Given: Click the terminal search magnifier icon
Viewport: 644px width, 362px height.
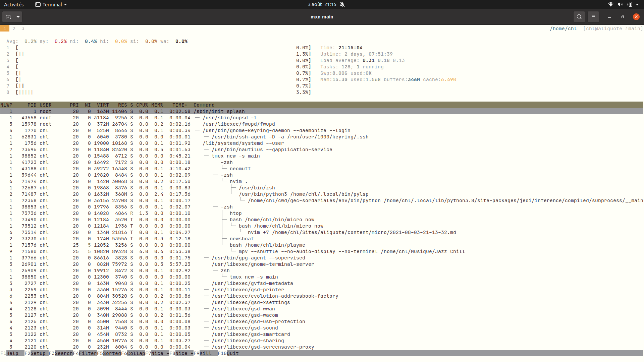Looking at the screenshot, I should (579, 17).
